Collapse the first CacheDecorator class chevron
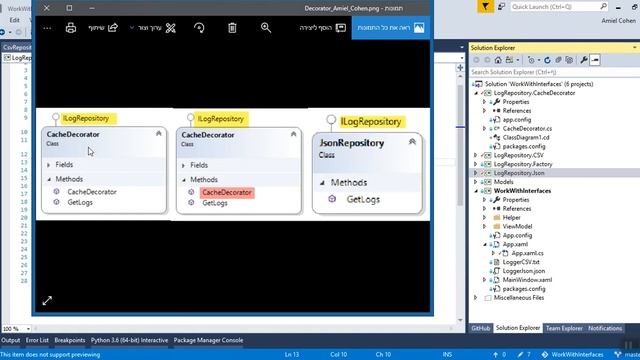Screen dimensions: 640x360 tap(159, 133)
